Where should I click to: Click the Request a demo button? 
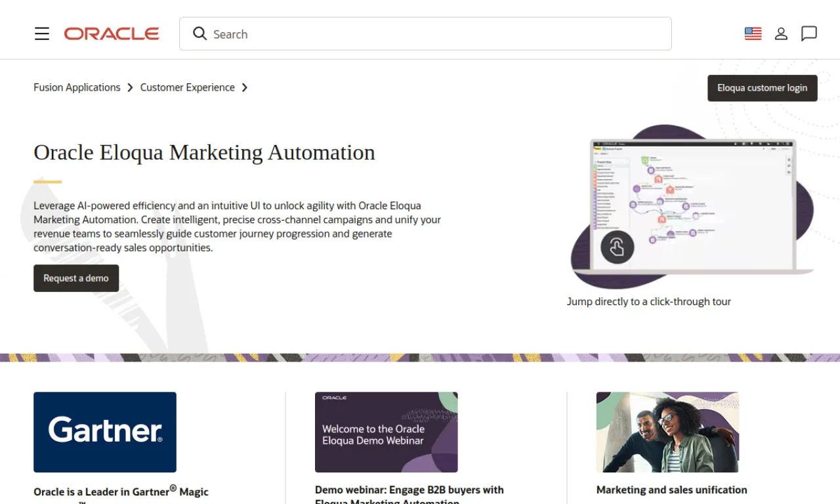[x=76, y=278]
